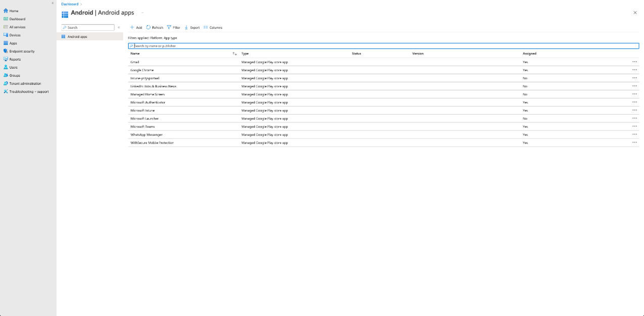The width and height of the screenshot is (644, 316).
Task: Click the search by name or publisher field
Action: [x=384, y=46]
